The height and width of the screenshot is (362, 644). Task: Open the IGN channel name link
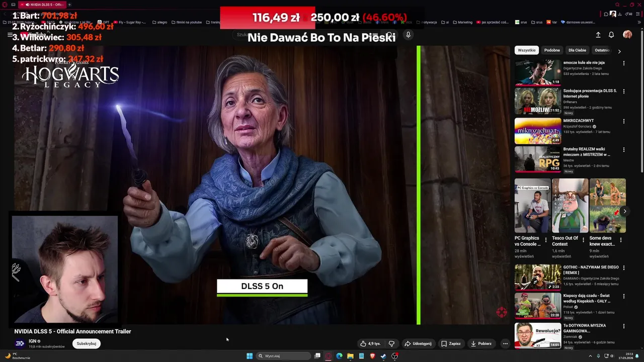click(33, 341)
